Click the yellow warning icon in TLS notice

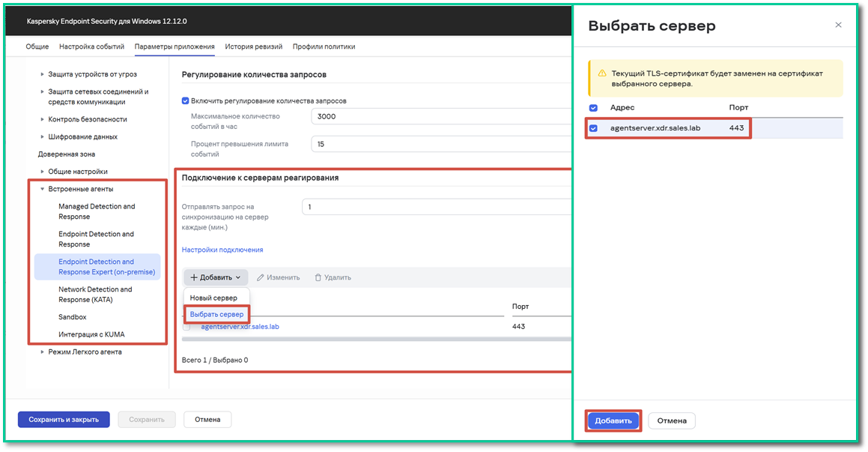point(602,73)
